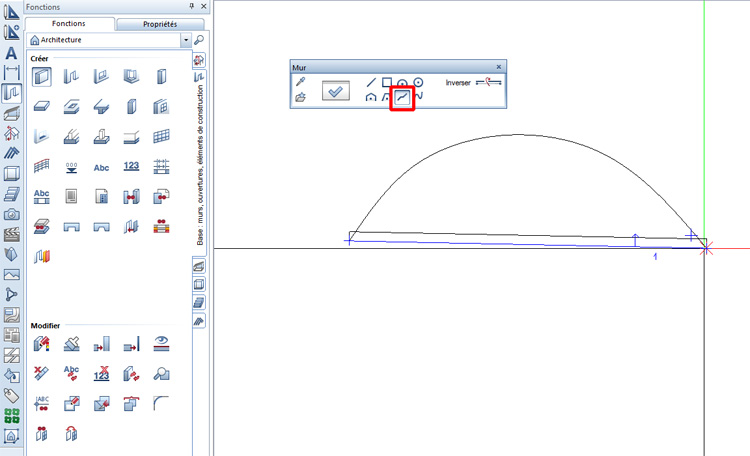Switch to the Propriétés tab
This screenshot has width=750, height=456.
(x=160, y=24)
